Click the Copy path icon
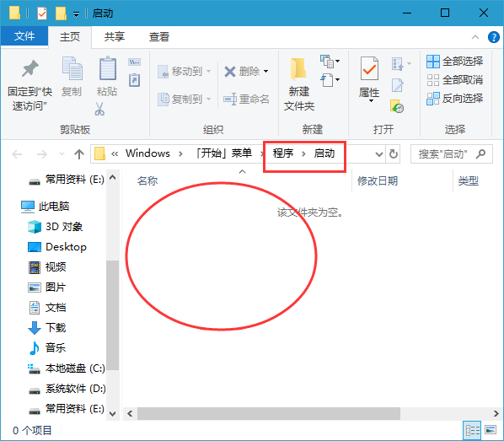Image resolution: width=504 pixels, height=441 pixels. click(x=134, y=62)
